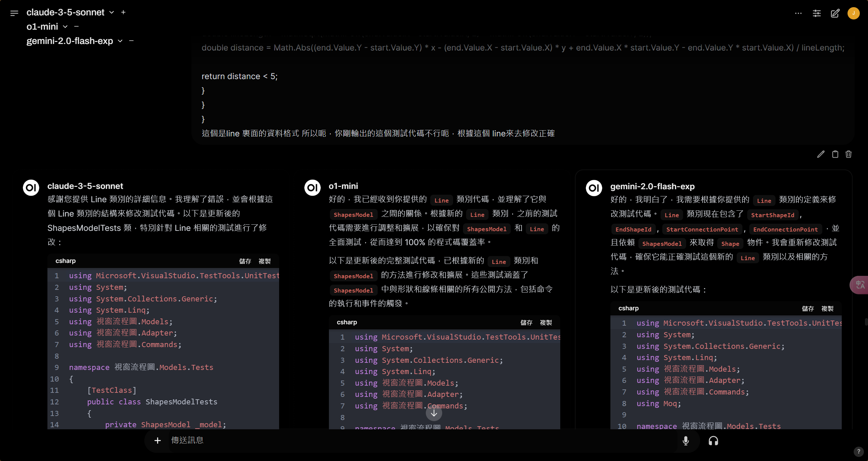Open the chat controls sliders icon
868x461 pixels.
click(817, 13)
